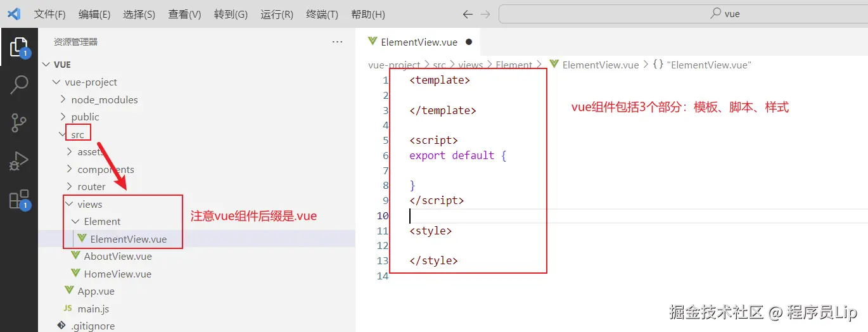Click the git icon beside .gitignore
The image size is (868, 332).
click(x=61, y=326)
